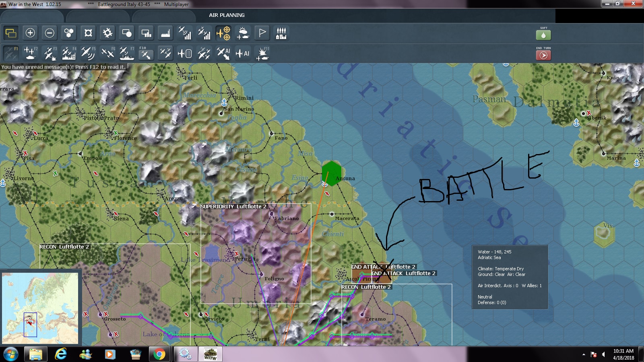
Task: Toggle the air recon level bars icon
Action: pyautogui.click(x=185, y=33)
